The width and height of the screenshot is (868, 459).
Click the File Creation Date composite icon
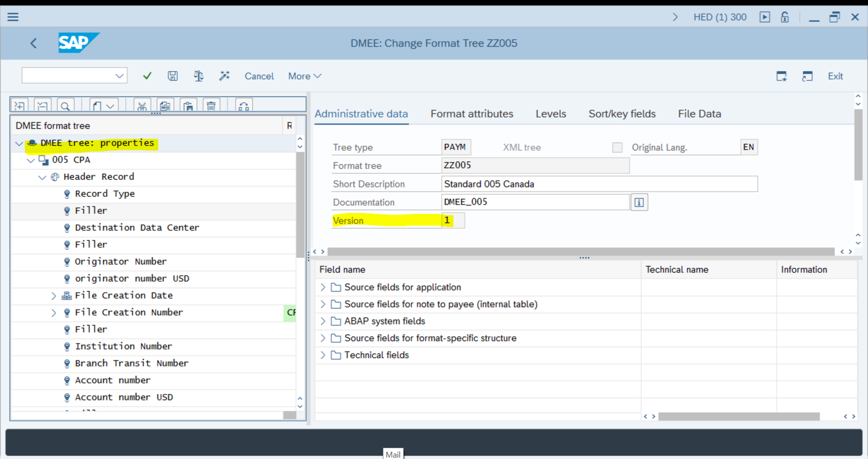[67, 296]
